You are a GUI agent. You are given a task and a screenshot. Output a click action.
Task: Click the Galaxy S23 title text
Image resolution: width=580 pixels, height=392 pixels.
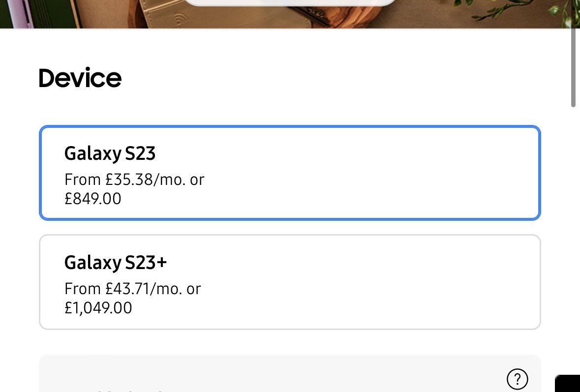pyautogui.click(x=110, y=153)
